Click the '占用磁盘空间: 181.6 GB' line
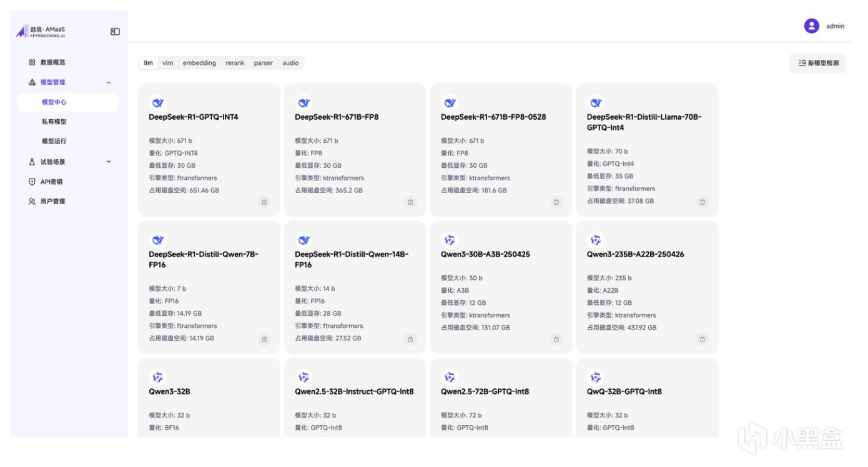 coord(474,190)
